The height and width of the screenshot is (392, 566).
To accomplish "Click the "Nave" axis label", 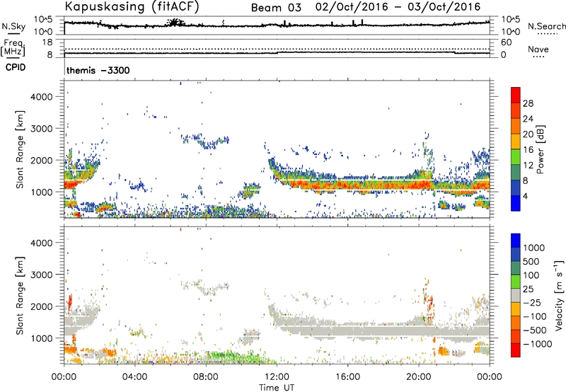I will (538, 50).
